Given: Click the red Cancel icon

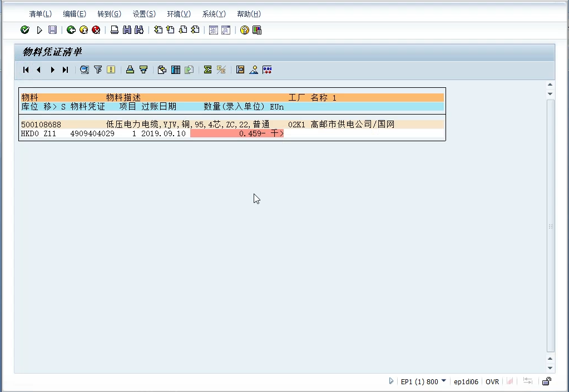Looking at the screenshot, I should (96, 30).
